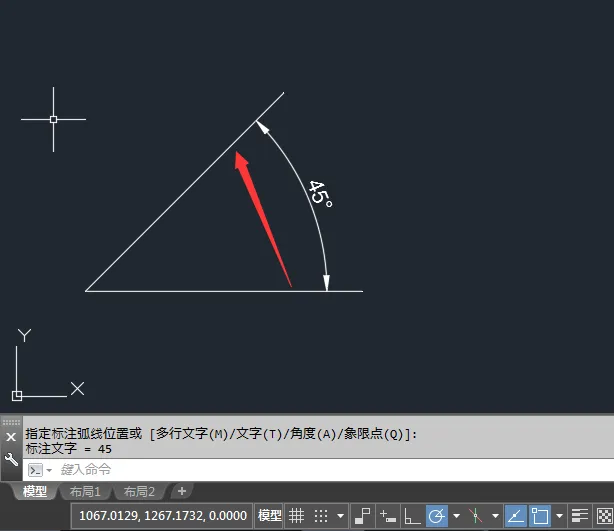Screen dimensions: 614x531
Task: Click the UCS X-Y axis icon
Action: (x=48, y=365)
